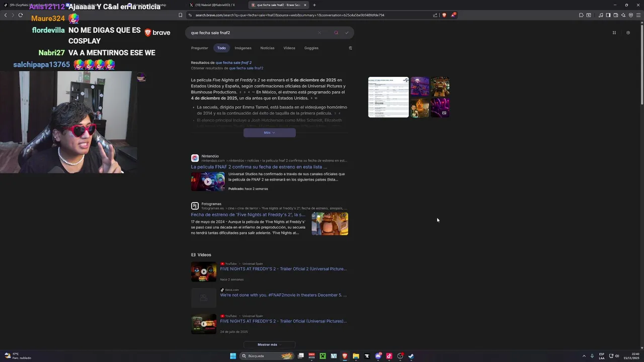This screenshot has height=362, width=644.
Task: Open Fotogramas 'Fecha de estreno de Five Nights' link
Action: pyautogui.click(x=248, y=215)
